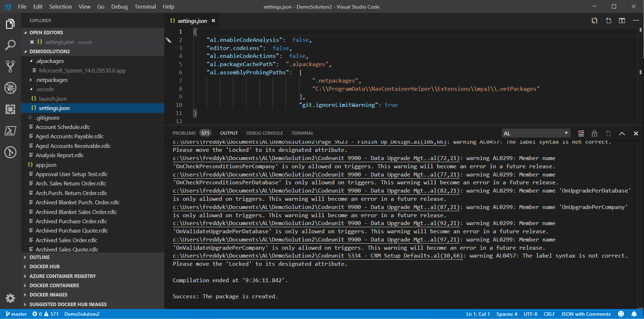
Task: Click Ln 1, Col 1 cursor position
Action: click(478, 314)
